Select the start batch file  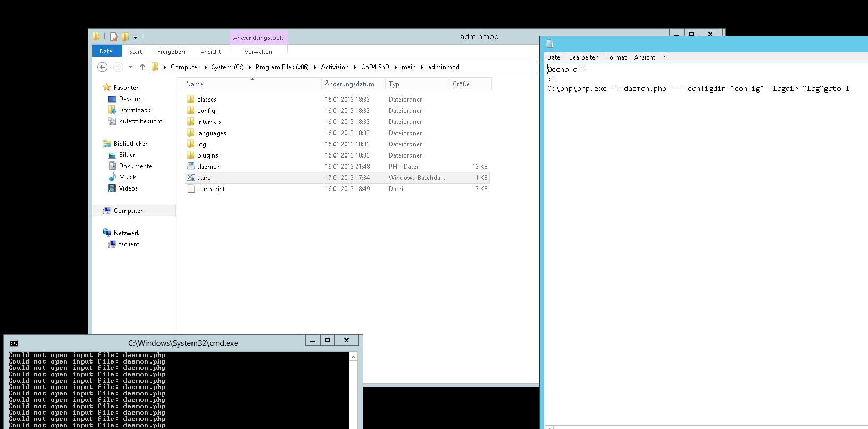tap(203, 178)
